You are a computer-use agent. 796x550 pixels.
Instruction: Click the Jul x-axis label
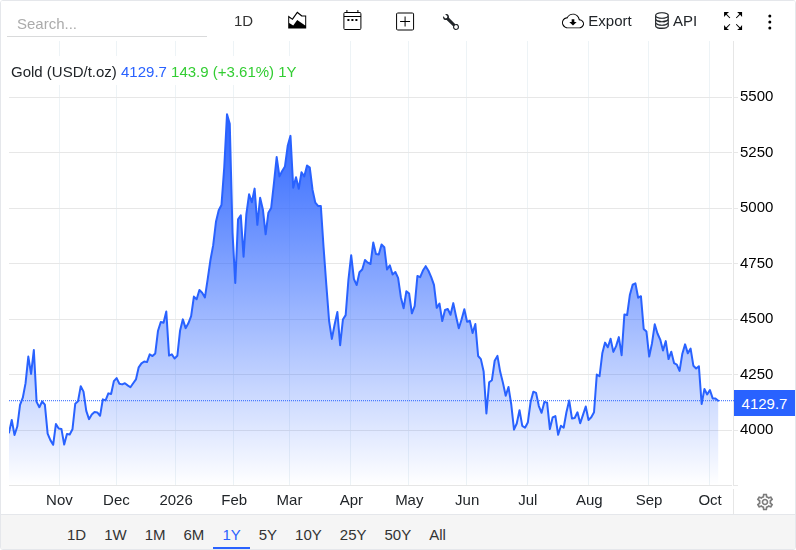tap(527, 500)
